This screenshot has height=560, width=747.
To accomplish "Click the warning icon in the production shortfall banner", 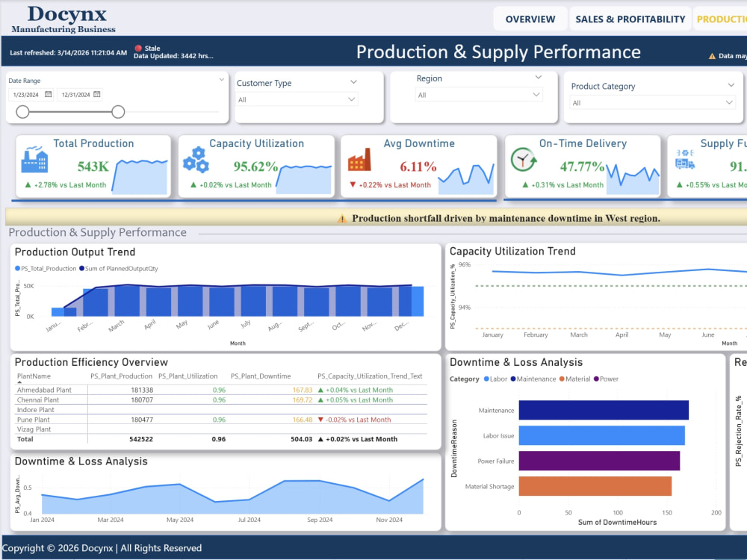I will click(x=342, y=219).
